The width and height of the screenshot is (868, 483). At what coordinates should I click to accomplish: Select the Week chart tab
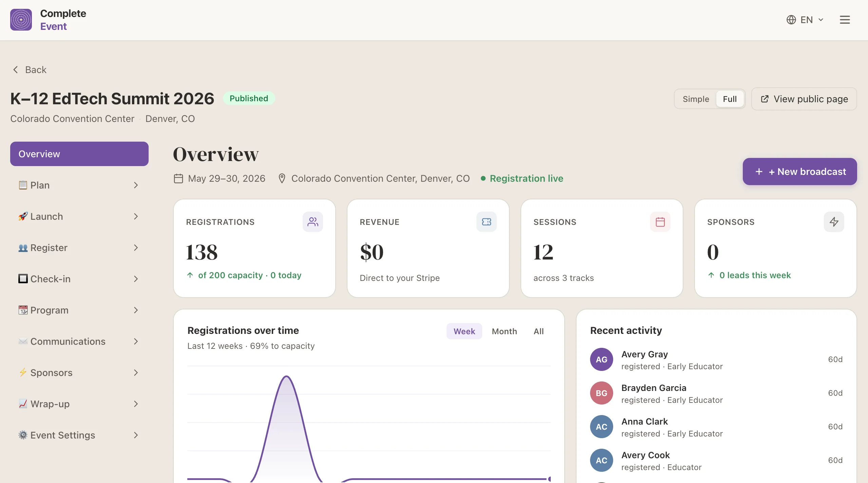(464, 331)
